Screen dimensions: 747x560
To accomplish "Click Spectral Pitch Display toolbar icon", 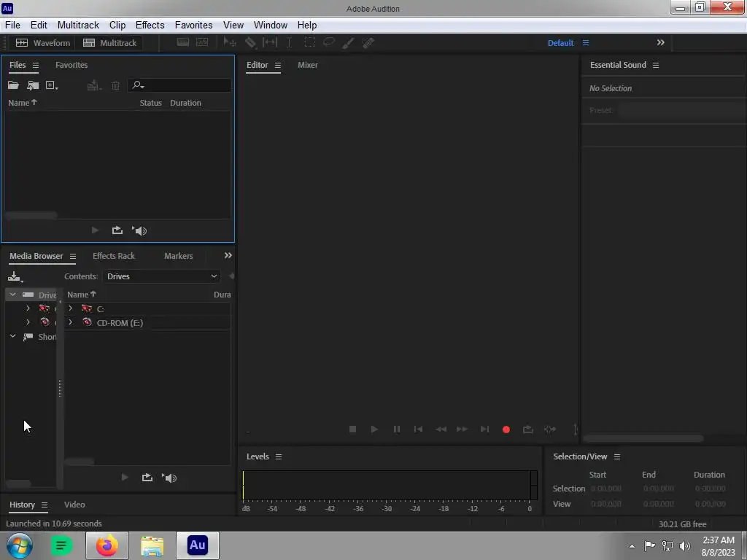I will [202, 42].
